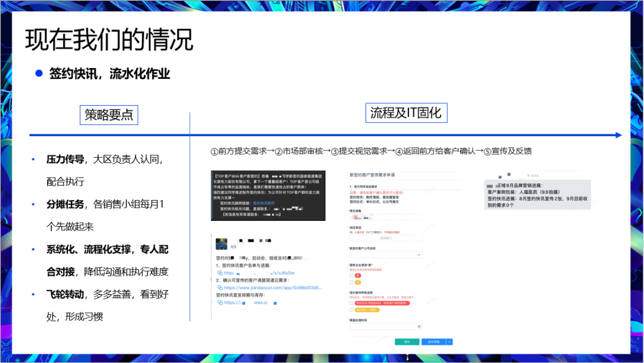Click the 签约快讯客户名单与进展 line
Screen dimensions: 644x363
(243, 266)
